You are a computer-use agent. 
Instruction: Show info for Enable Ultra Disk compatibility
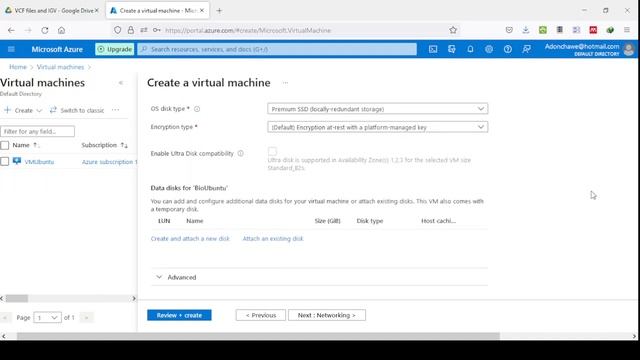coord(240,153)
